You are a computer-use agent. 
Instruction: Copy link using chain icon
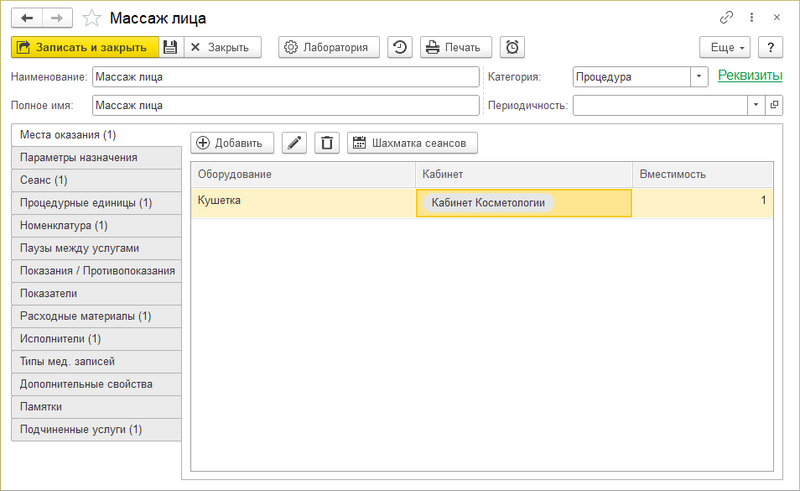[x=727, y=18]
